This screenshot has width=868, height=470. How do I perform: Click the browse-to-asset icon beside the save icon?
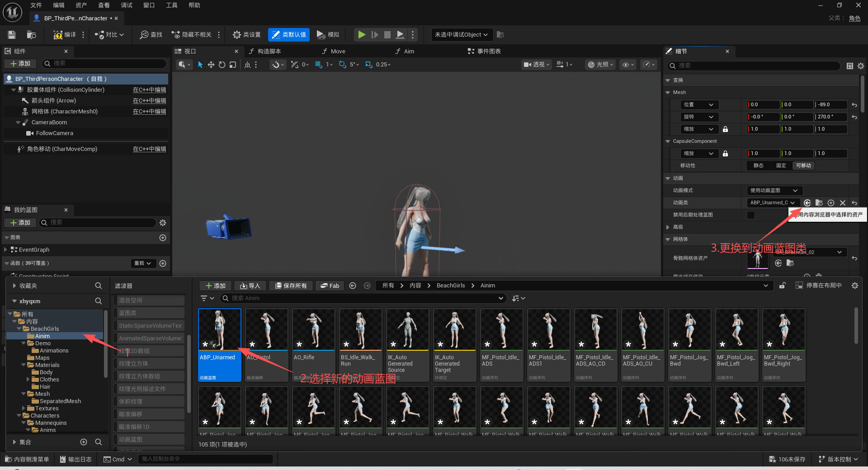pos(31,35)
